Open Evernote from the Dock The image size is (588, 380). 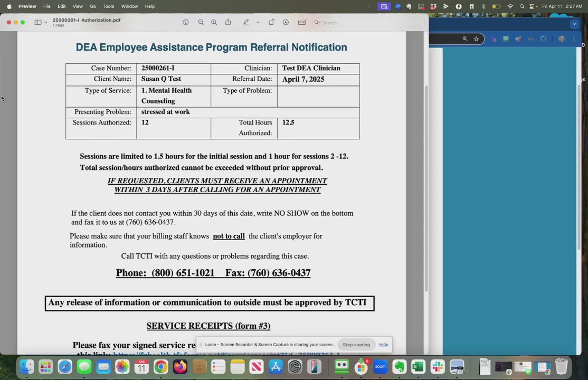400,366
